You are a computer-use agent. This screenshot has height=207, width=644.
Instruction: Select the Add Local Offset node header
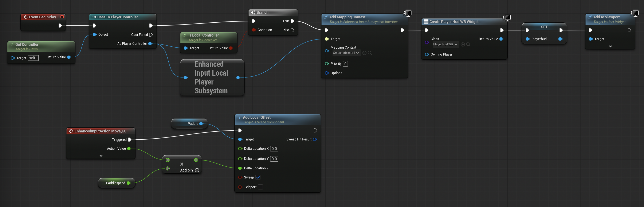pos(278,120)
